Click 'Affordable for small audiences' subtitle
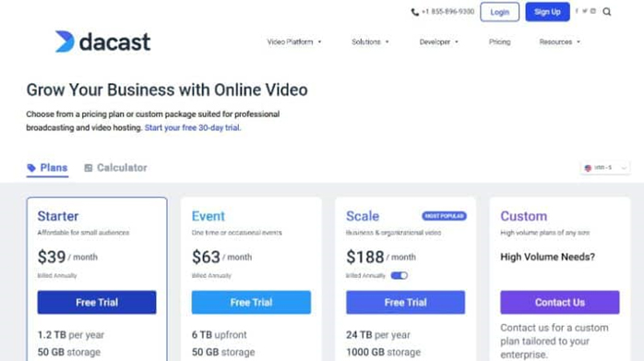This screenshot has width=644, height=361. point(83,233)
